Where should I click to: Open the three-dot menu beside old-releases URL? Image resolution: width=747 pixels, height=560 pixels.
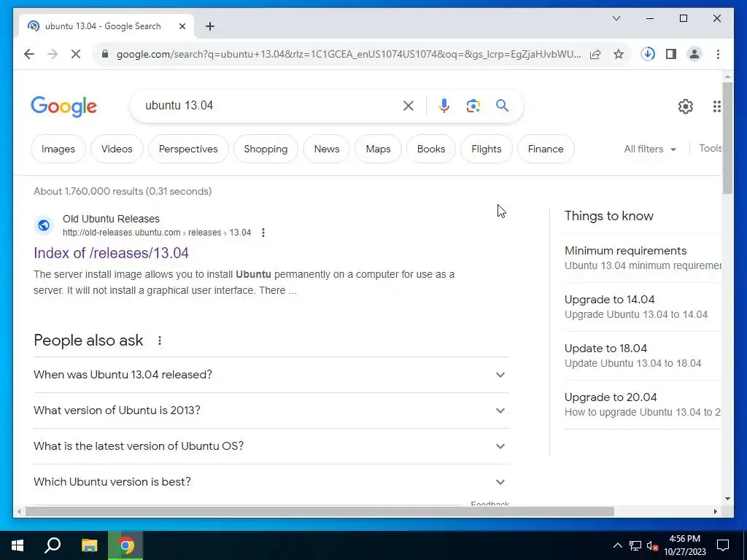pyautogui.click(x=263, y=233)
